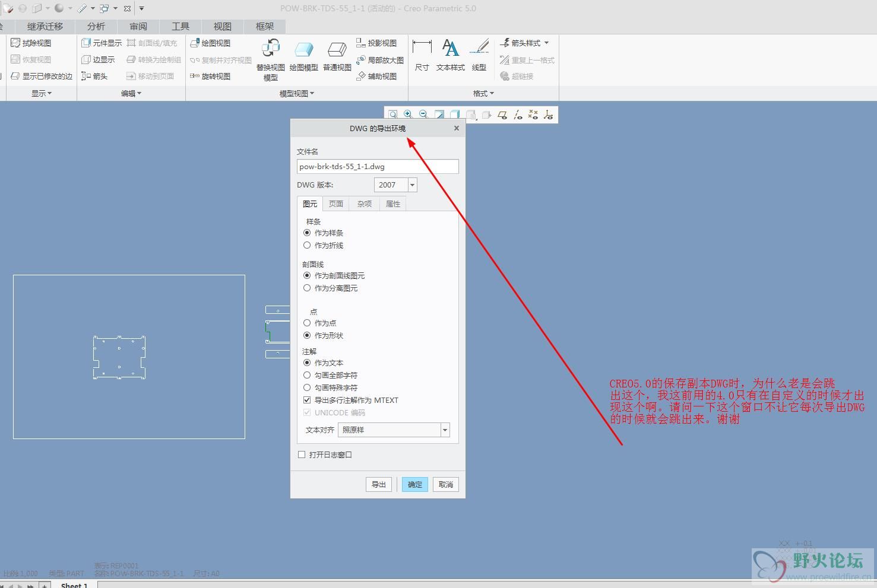Viewport: 877px width, 588px height.
Task: Switch to 图元 tab in DWG dialog
Action: 310,204
